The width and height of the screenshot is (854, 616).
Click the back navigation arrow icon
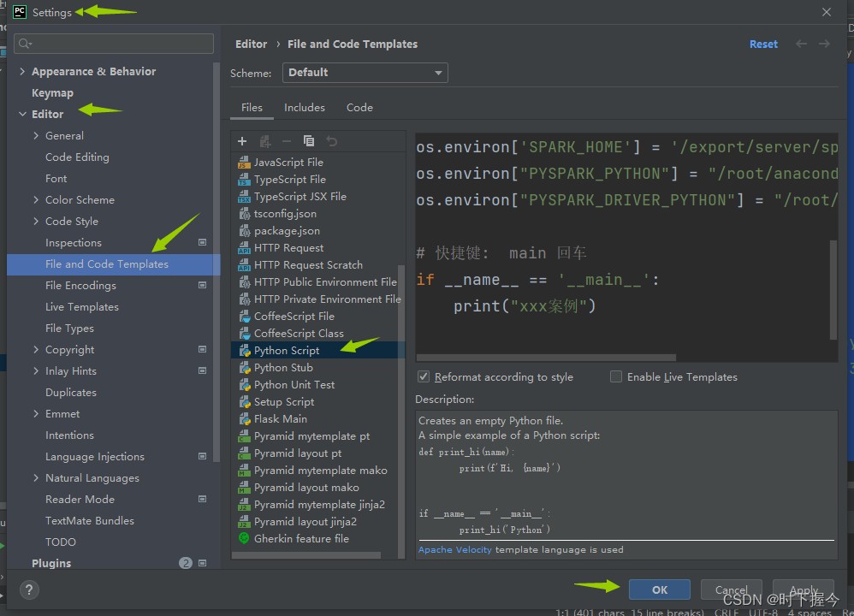pos(801,44)
